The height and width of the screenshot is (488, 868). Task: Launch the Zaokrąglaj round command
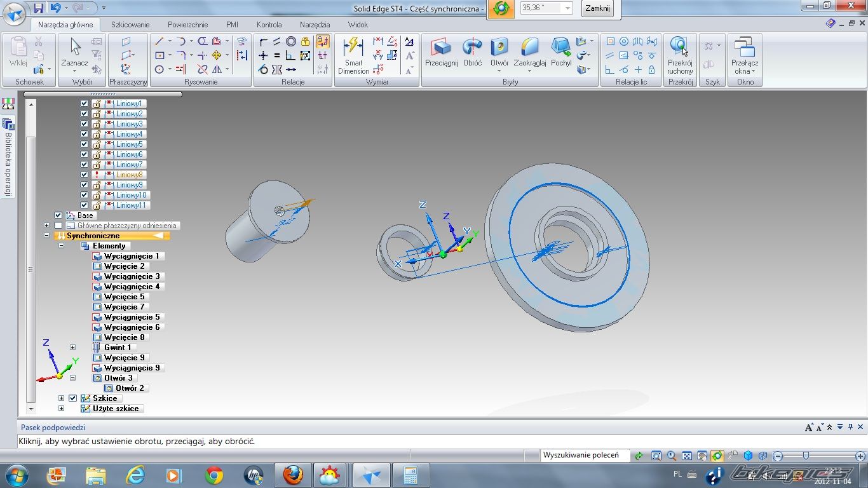tap(529, 52)
